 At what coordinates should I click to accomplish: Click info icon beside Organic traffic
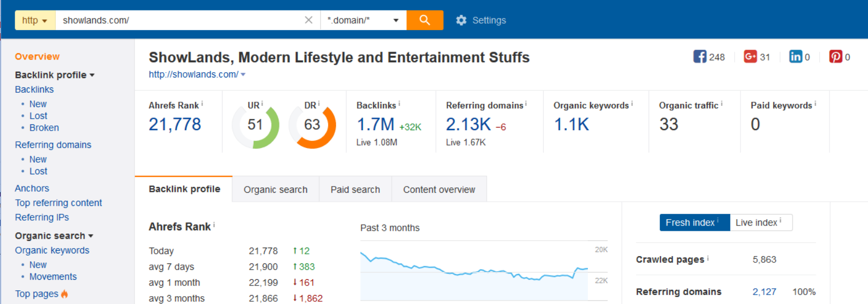click(721, 103)
